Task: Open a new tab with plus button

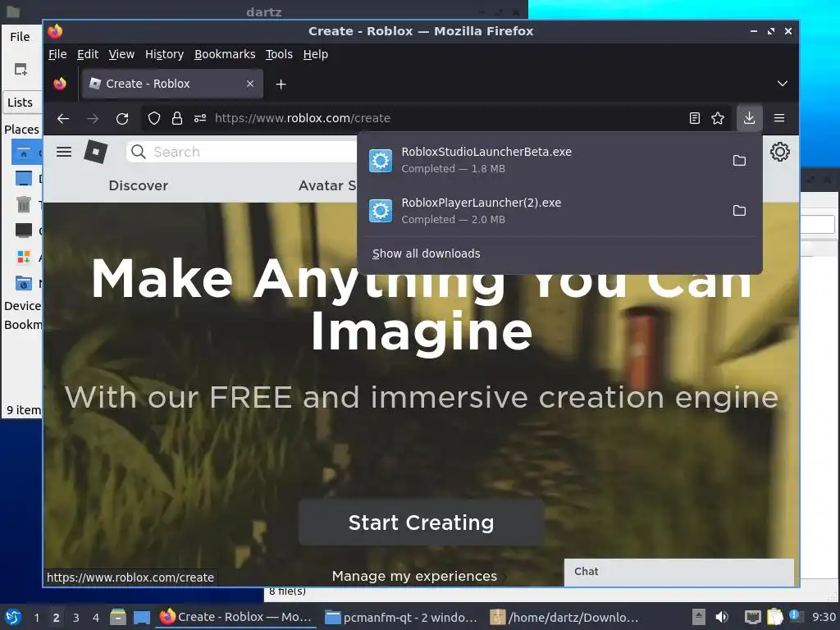Action: pos(281,84)
